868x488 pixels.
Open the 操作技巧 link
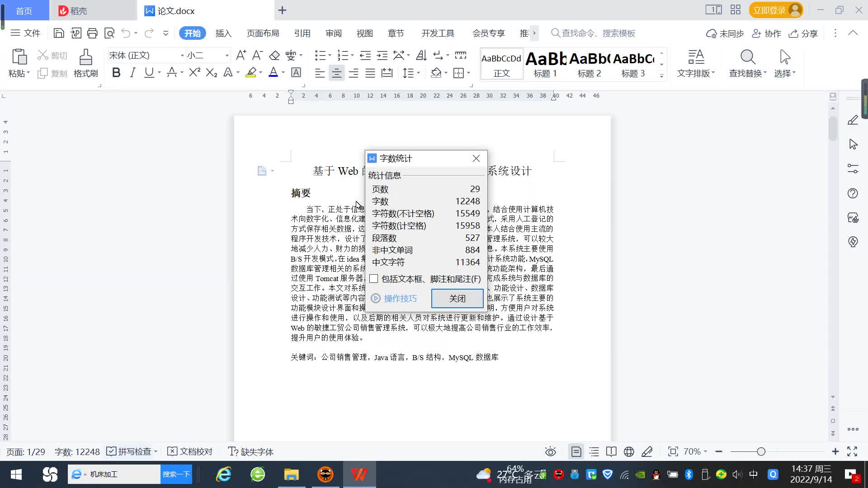click(400, 298)
